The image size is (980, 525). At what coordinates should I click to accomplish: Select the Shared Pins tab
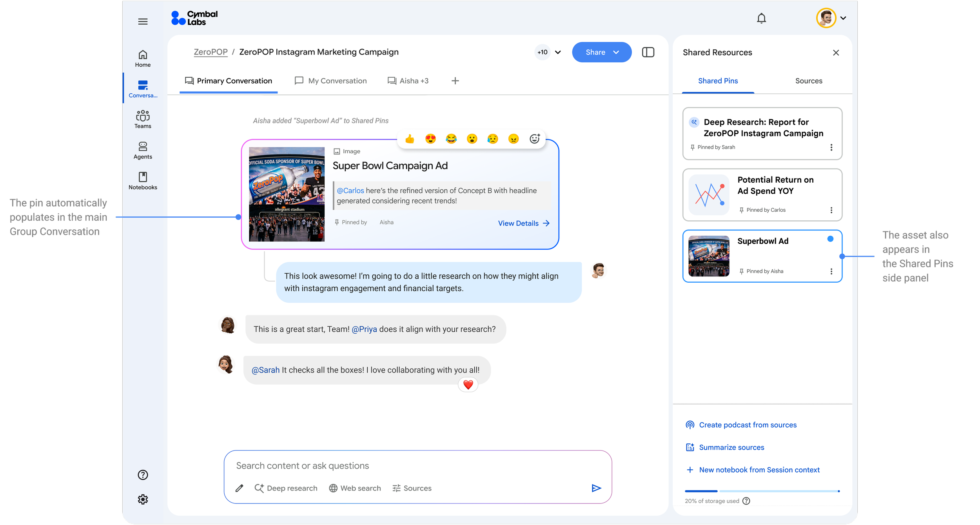(718, 81)
